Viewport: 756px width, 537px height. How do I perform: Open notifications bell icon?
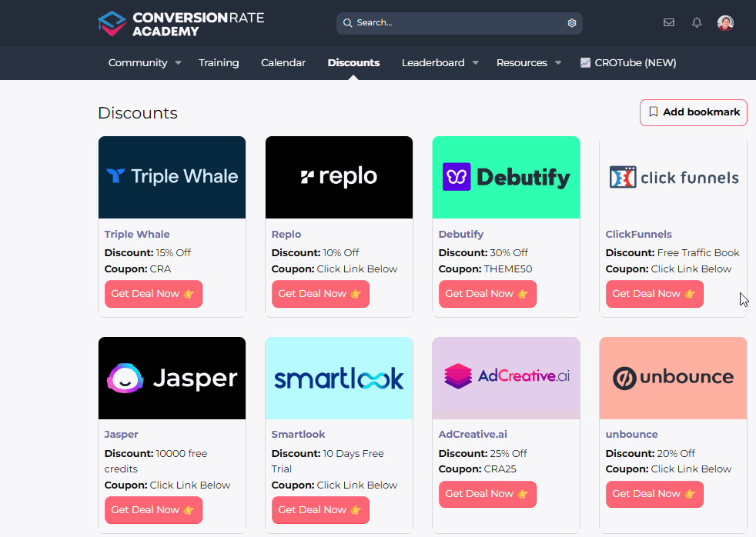(697, 22)
